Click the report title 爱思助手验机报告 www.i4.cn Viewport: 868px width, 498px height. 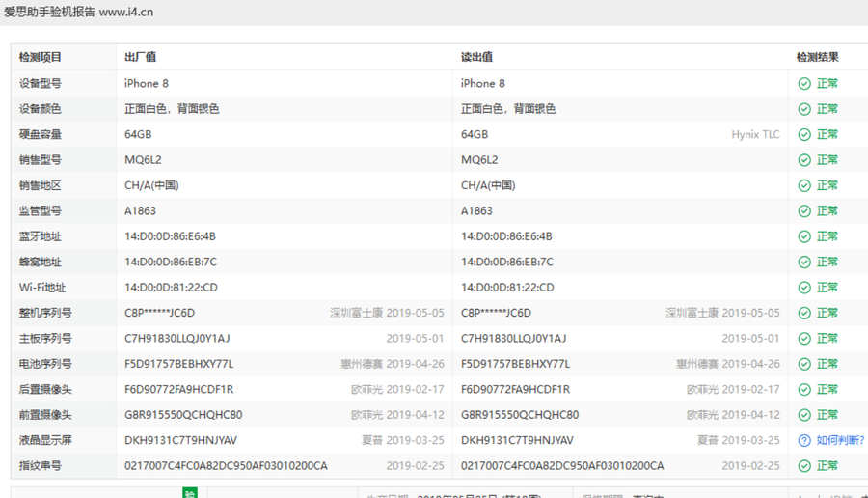79,12
